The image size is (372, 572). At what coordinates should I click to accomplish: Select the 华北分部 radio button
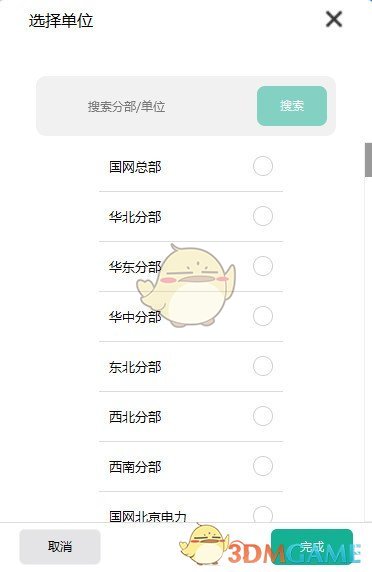tap(263, 216)
